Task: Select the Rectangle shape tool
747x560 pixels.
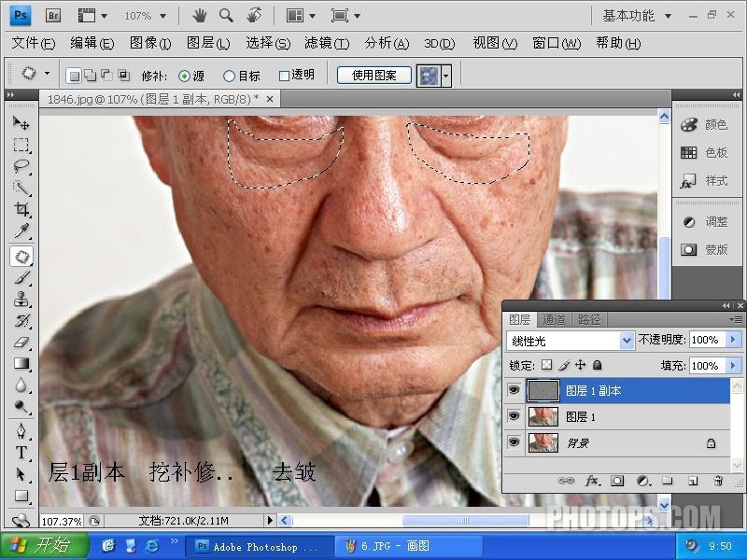Action: click(21, 496)
